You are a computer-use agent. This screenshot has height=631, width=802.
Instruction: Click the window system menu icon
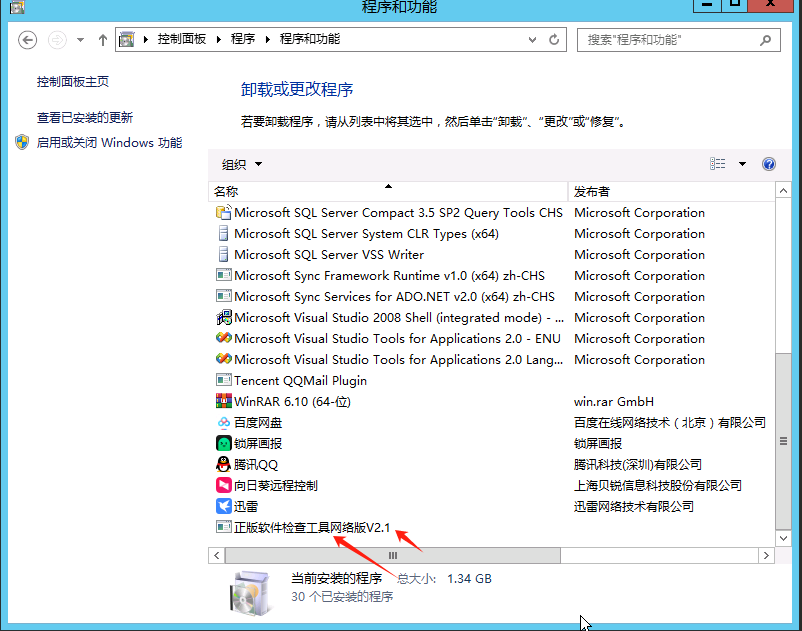pos(17,7)
